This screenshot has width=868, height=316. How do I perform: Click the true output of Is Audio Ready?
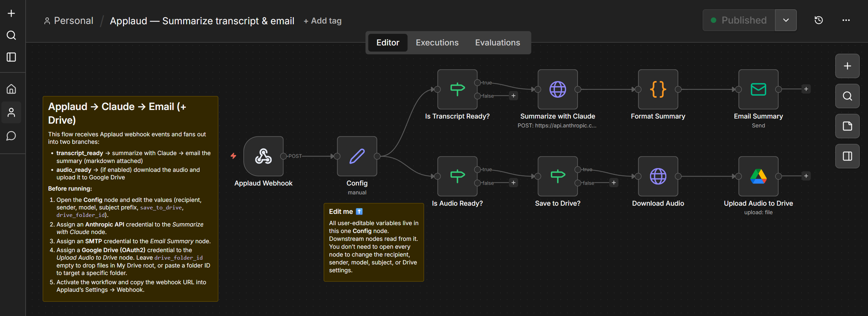(x=477, y=169)
